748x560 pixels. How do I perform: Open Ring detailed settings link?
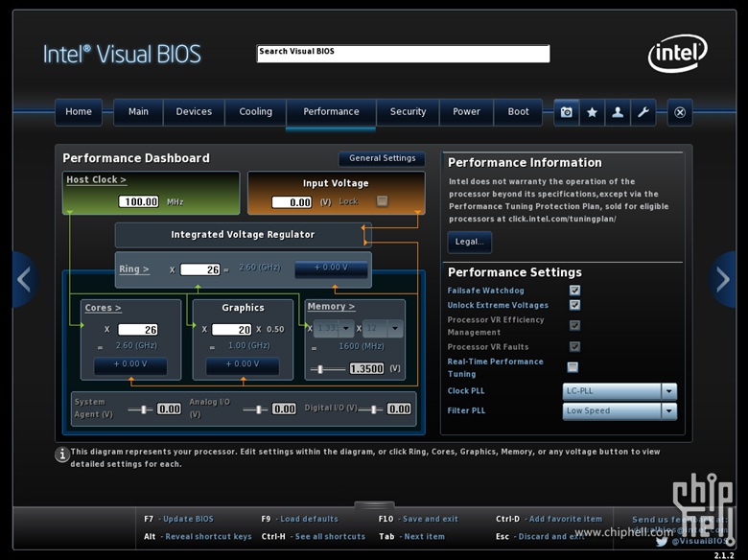(x=134, y=269)
